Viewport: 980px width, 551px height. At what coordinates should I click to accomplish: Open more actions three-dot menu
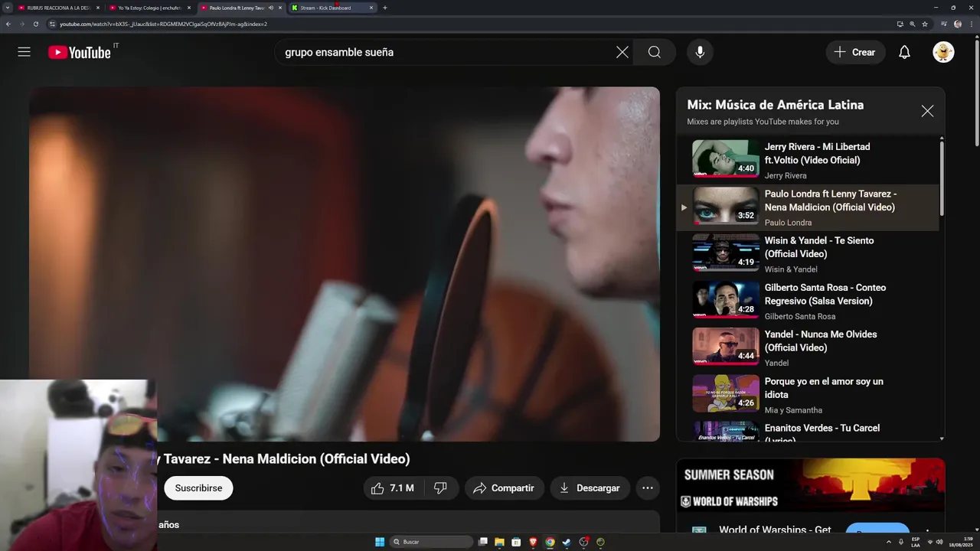click(x=647, y=487)
